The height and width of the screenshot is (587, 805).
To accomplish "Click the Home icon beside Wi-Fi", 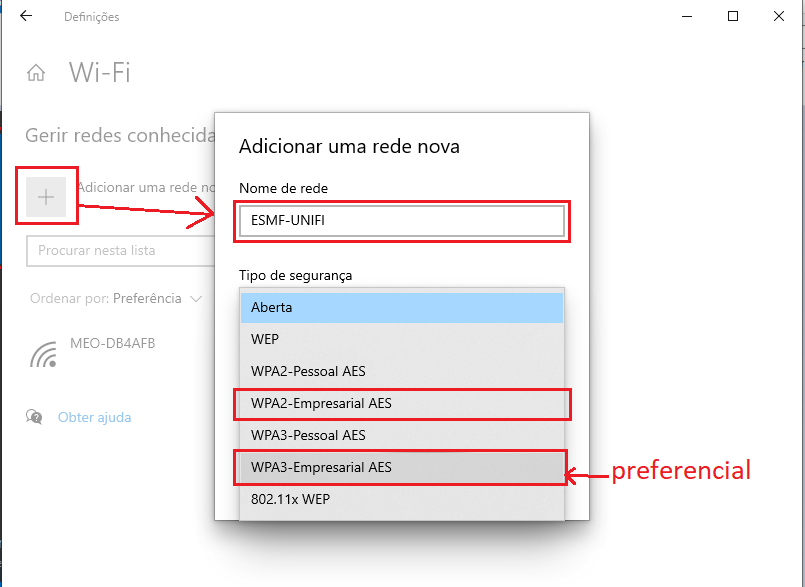I will [37, 73].
